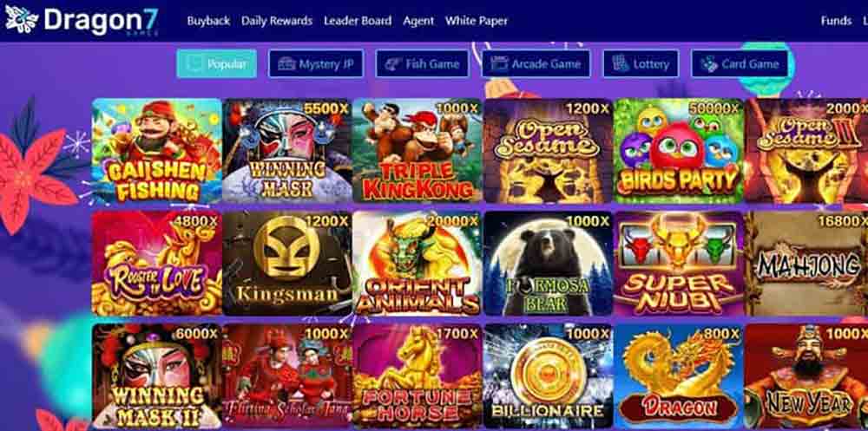Image resolution: width=868 pixels, height=431 pixels.
Task: Click the Agent menu item
Action: (x=418, y=21)
